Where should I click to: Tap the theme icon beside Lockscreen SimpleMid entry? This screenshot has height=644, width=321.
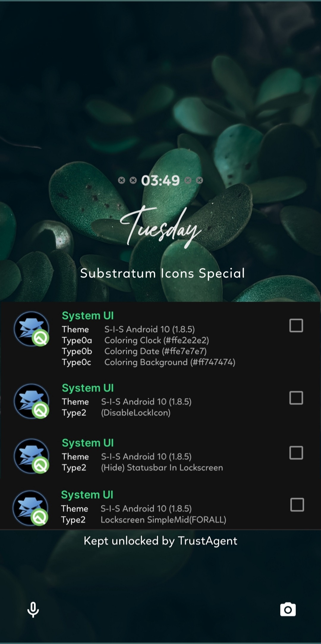pyautogui.click(x=31, y=508)
